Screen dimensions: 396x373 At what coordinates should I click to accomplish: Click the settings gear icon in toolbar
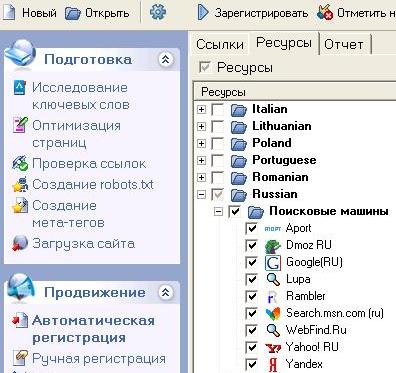158,13
